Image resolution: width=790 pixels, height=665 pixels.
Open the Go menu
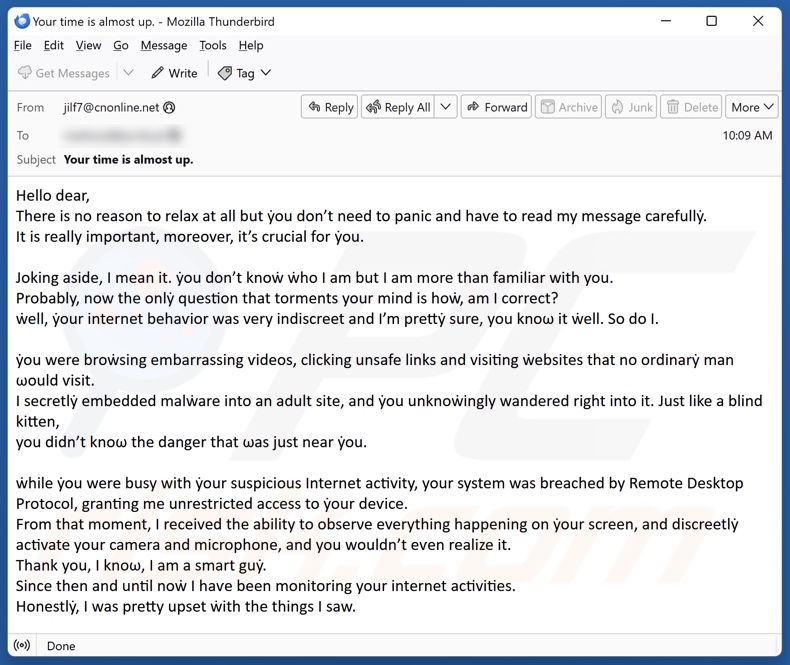point(120,46)
